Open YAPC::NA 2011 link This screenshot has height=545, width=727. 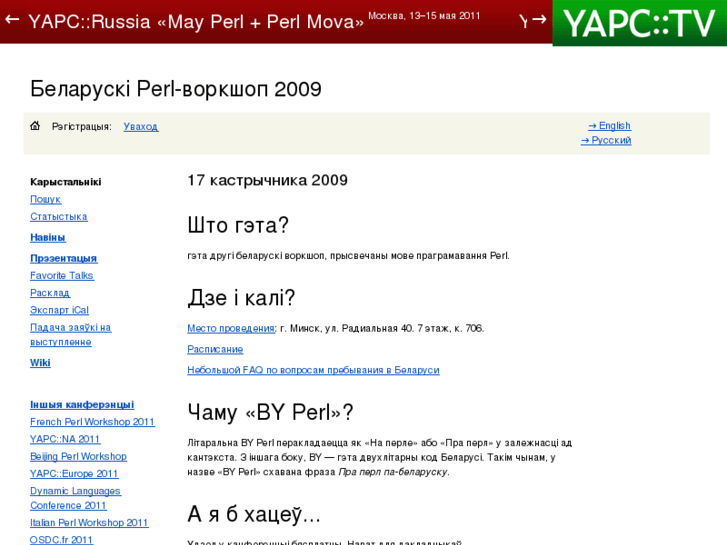coord(65,439)
